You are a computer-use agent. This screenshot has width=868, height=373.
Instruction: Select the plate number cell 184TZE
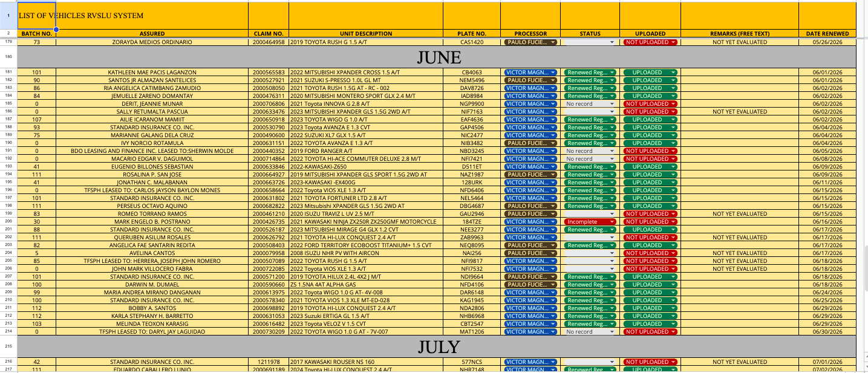tap(472, 222)
